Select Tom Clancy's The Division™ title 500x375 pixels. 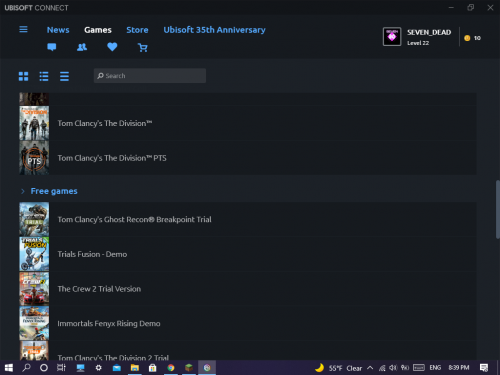pos(105,123)
